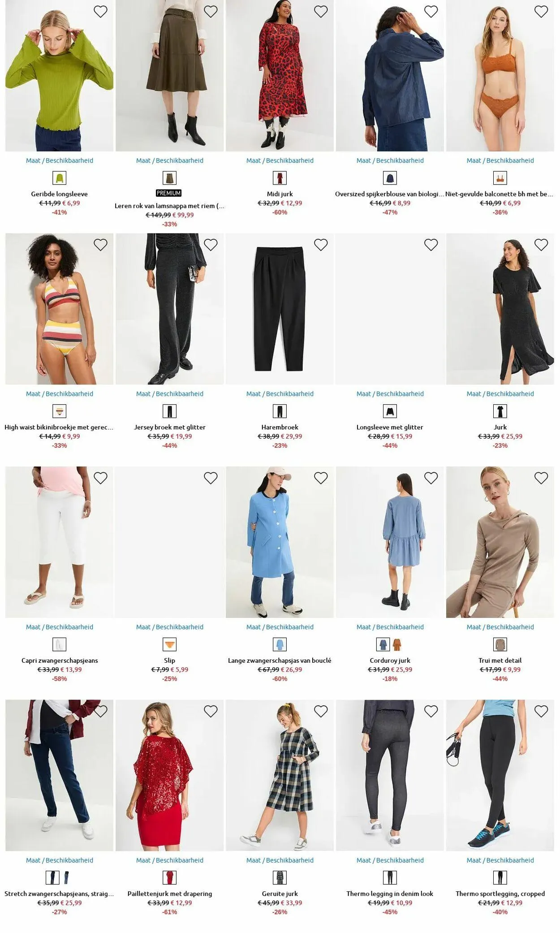The height and width of the screenshot is (933, 560).
Task: Open Maat / Beschikbaarheid for Geribde longsleeve
Action: 60,160
